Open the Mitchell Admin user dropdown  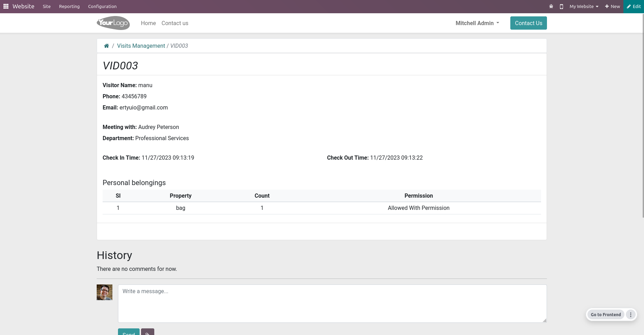[477, 23]
